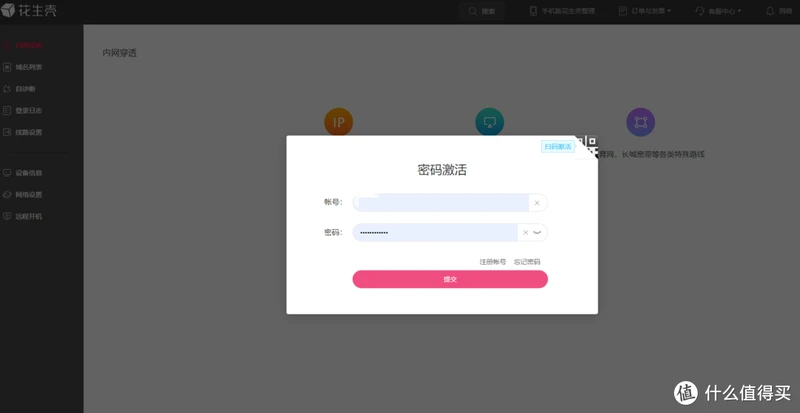This screenshot has width=800, height=413.
Task: Open 域名列表 in the sidebar
Action: (x=23, y=67)
